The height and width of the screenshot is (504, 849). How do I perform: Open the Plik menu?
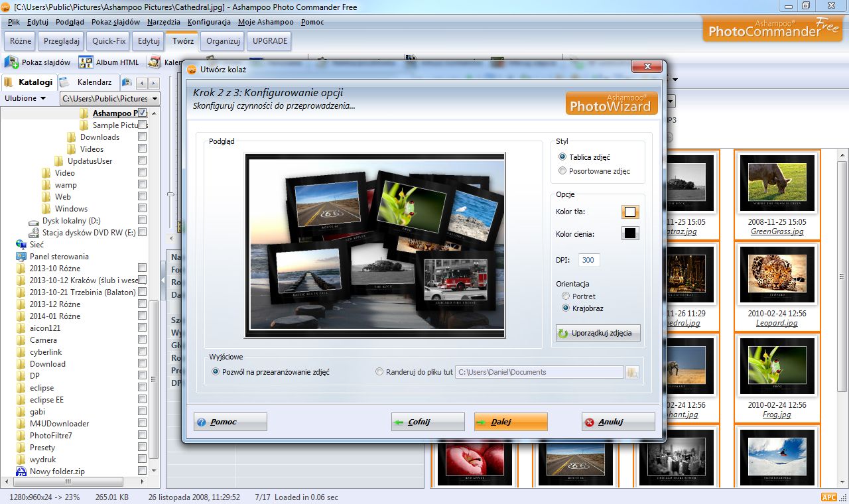13,22
